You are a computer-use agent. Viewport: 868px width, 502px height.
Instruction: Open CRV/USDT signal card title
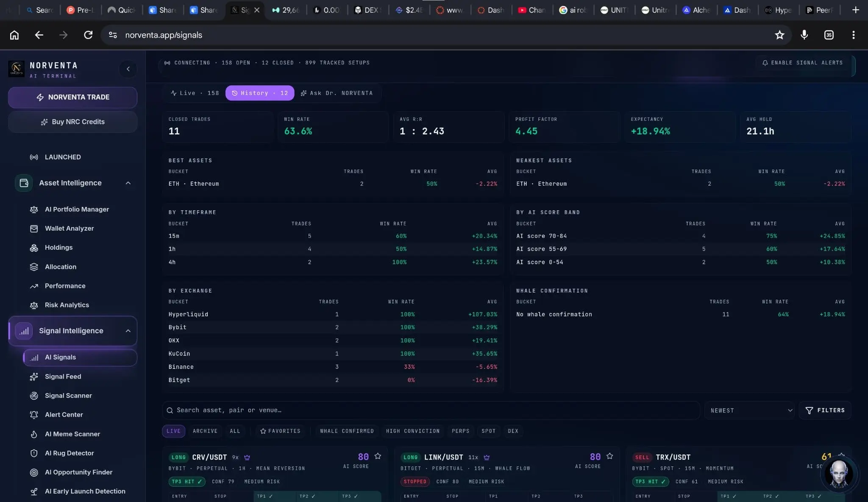click(209, 457)
